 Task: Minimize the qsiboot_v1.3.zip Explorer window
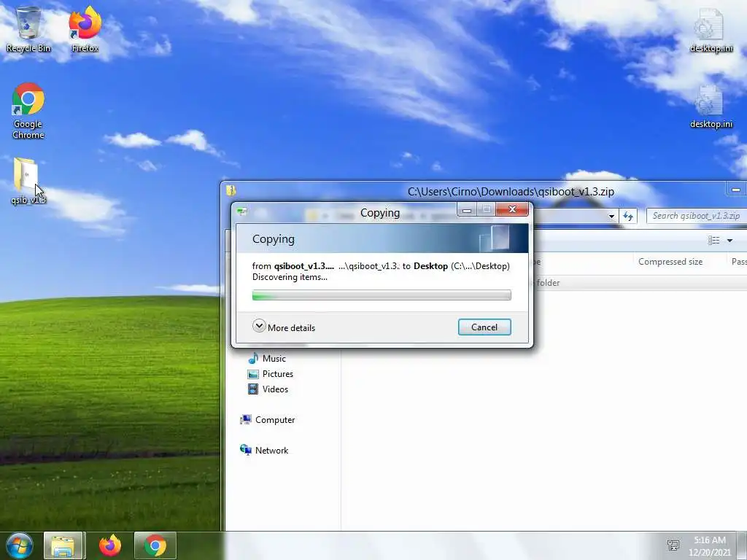click(x=735, y=190)
